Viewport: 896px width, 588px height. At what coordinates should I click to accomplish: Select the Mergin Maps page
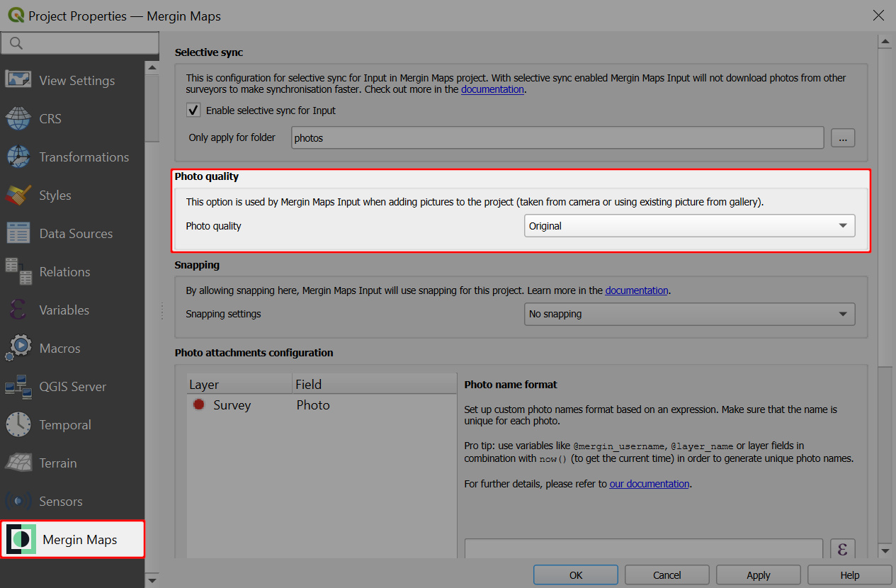coord(72,539)
